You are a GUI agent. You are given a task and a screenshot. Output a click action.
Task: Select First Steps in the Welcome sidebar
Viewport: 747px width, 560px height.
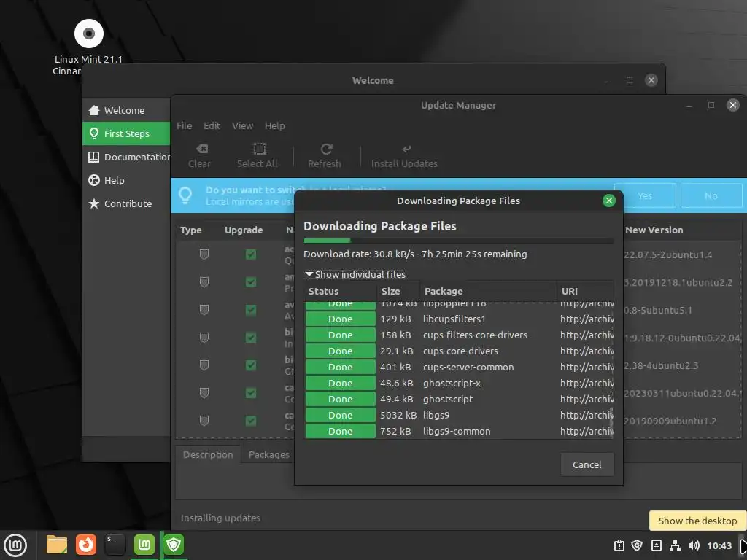[125, 133]
